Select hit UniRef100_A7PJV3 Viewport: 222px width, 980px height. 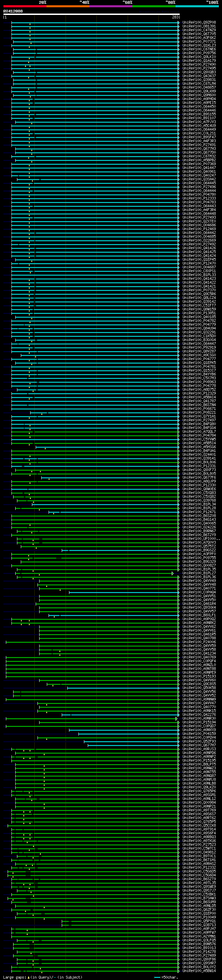199,122
